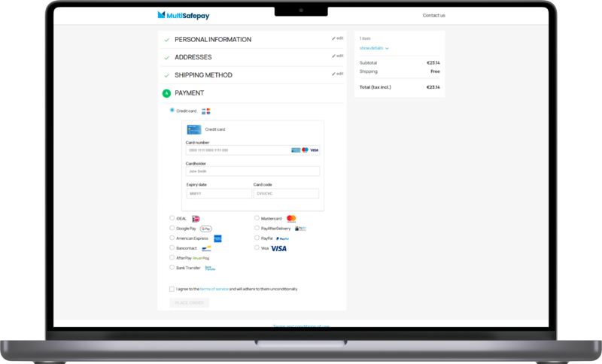The width and height of the screenshot is (602, 364).
Task: Select the iDEAL payment option
Action: (172, 218)
